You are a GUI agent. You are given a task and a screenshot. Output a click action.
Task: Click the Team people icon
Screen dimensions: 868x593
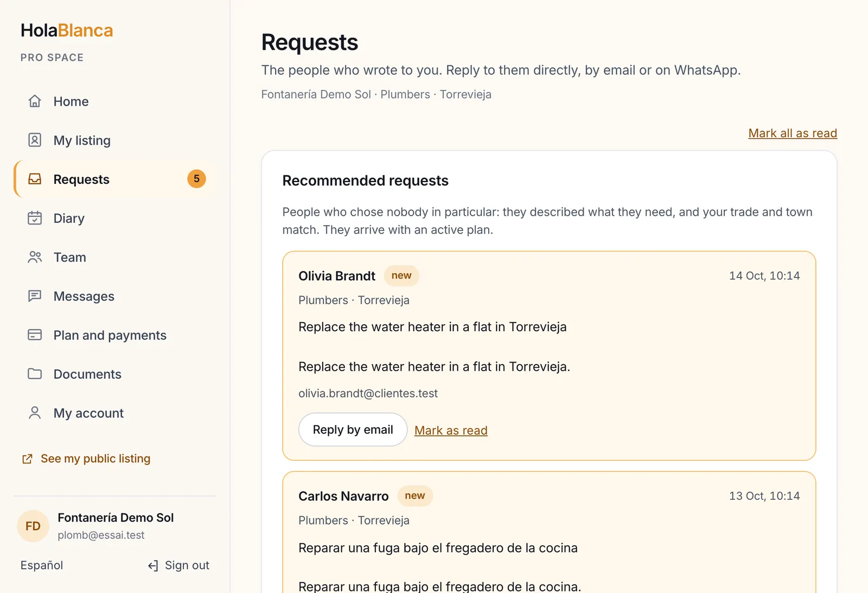pos(35,257)
